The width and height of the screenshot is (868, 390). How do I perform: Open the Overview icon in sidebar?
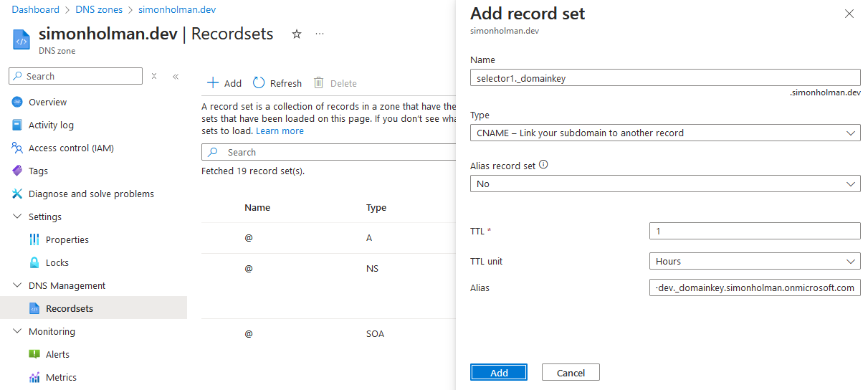[17, 102]
